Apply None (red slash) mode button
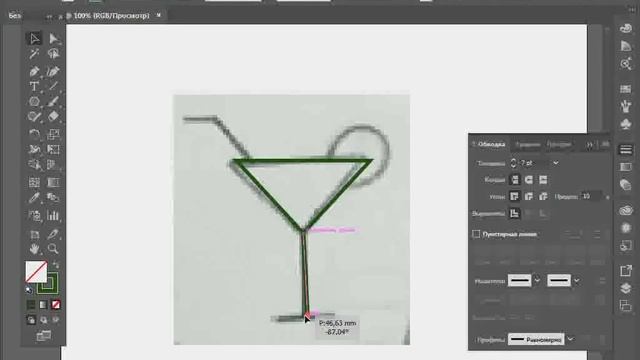640x360 pixels. pos(56,305)
